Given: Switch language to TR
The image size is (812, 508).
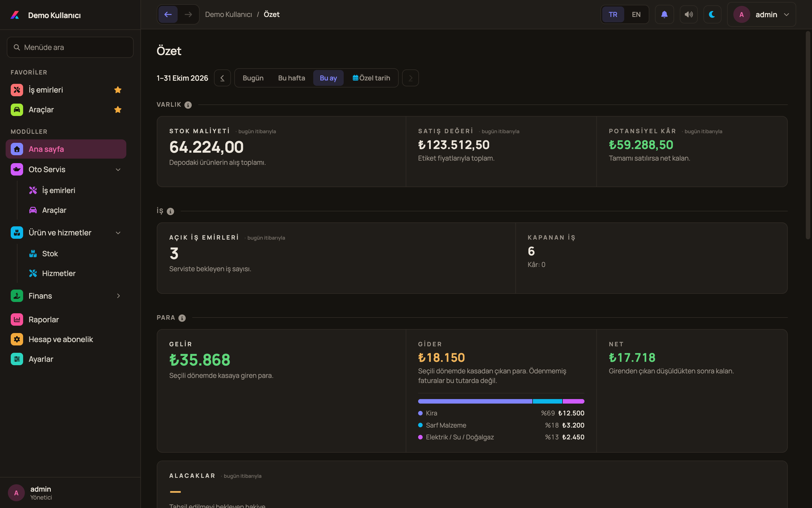Looking at the screenshot, I should click(x=613, y=14).
